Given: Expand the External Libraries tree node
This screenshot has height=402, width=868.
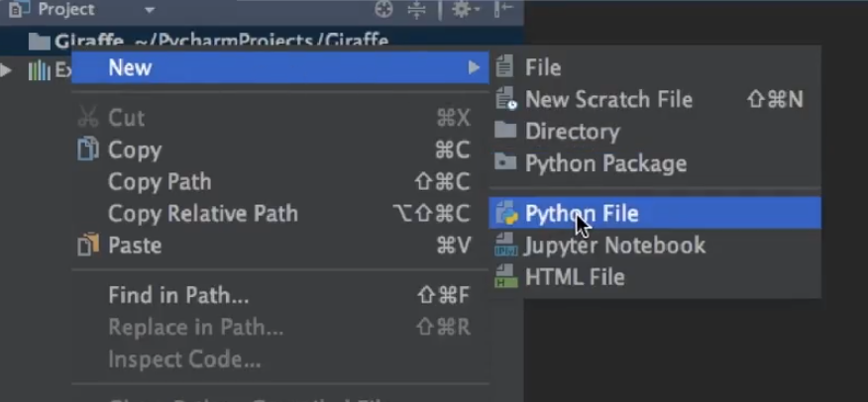Looking at the screenshot, I should [x=6, y=70].
